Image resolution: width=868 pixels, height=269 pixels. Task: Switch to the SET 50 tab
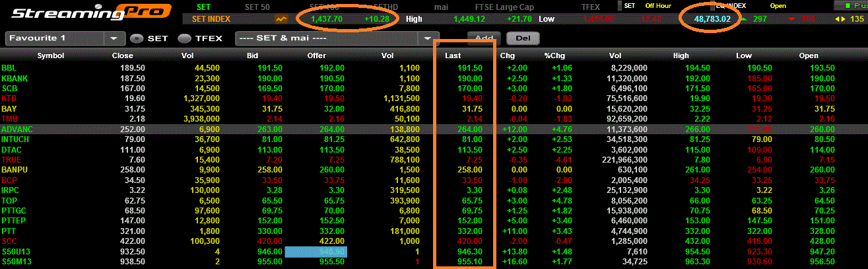257,7
